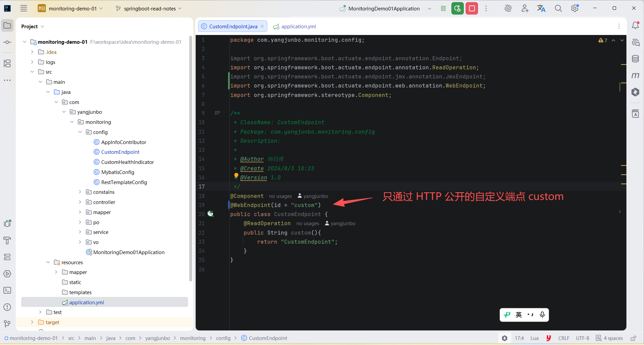Open the Debug tool window
644x345 pixels.
(7, 223)
